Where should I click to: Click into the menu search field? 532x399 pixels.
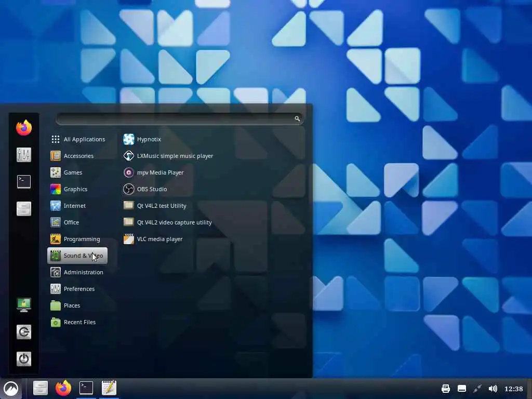pos(179,119)
